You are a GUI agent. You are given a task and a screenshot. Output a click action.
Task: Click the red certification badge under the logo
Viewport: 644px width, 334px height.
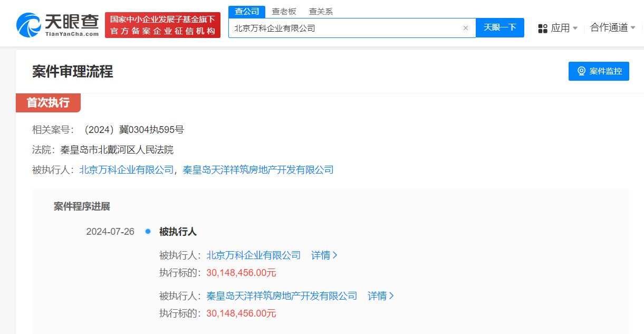(162, 23)
